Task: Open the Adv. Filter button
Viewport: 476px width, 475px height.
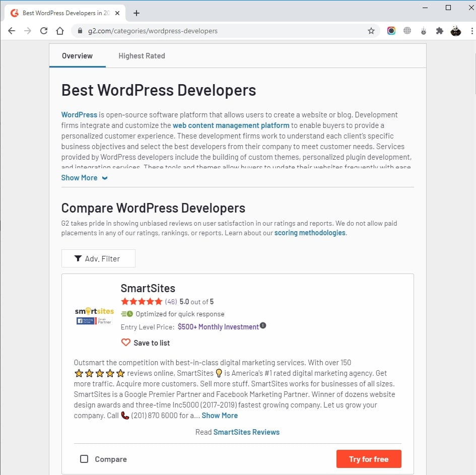Action: click(x=98, y=258)
